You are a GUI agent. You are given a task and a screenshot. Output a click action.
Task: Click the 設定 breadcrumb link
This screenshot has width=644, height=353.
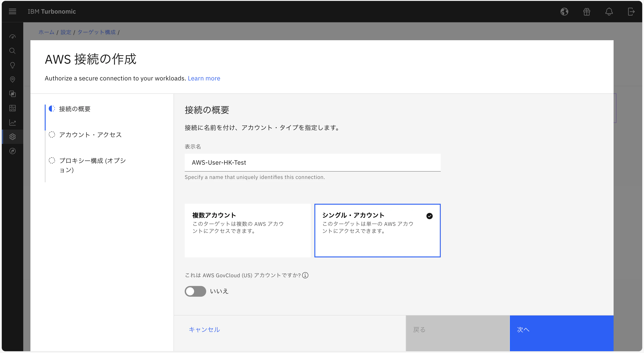click(x=66, y=32)
